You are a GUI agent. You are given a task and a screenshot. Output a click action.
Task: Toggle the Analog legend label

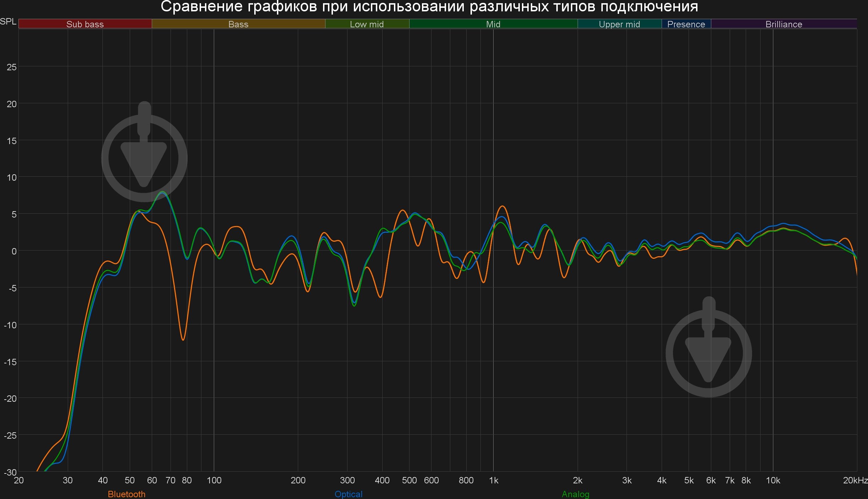tap(575, 494)
